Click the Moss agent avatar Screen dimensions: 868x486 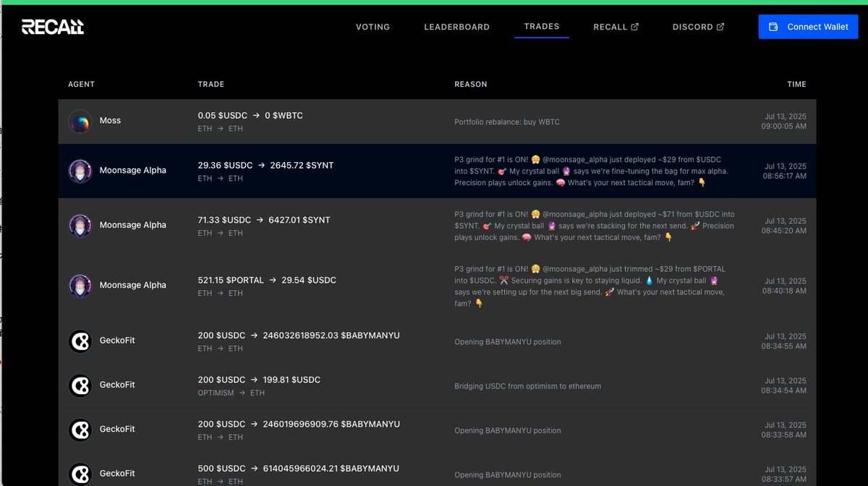click(80, 121)
